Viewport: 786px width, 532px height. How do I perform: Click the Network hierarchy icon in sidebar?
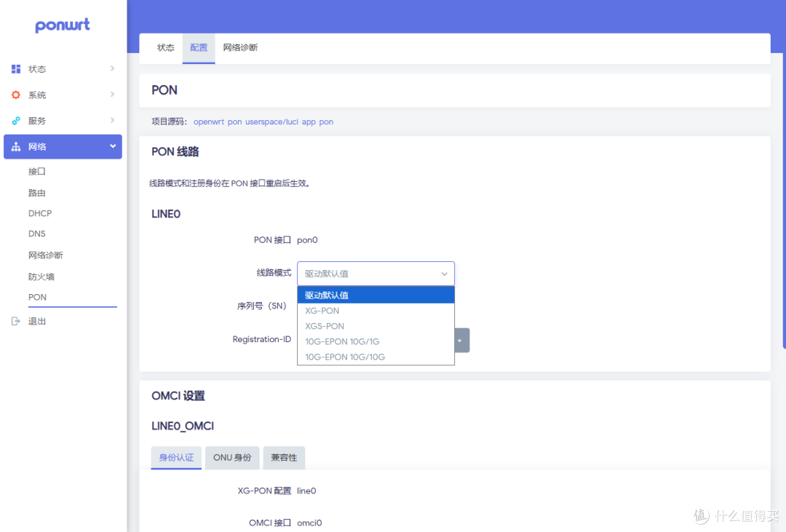16,146
